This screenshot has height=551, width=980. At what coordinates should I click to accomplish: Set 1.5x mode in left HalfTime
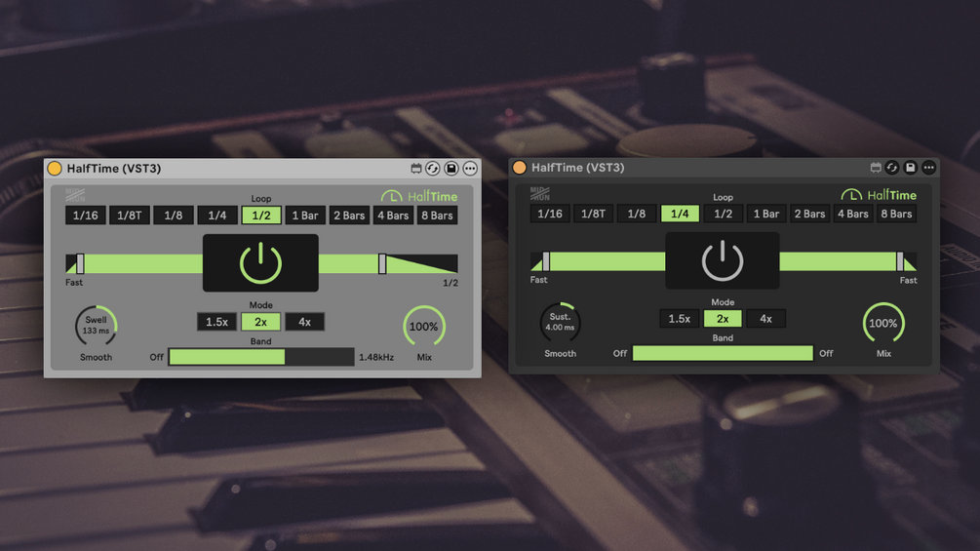pyautogui.click(x=216, y=322)
